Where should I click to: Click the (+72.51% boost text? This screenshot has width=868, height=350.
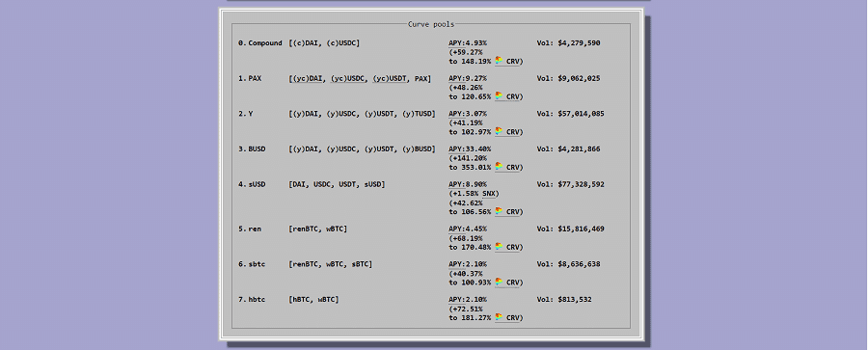(x=466, y=309)
